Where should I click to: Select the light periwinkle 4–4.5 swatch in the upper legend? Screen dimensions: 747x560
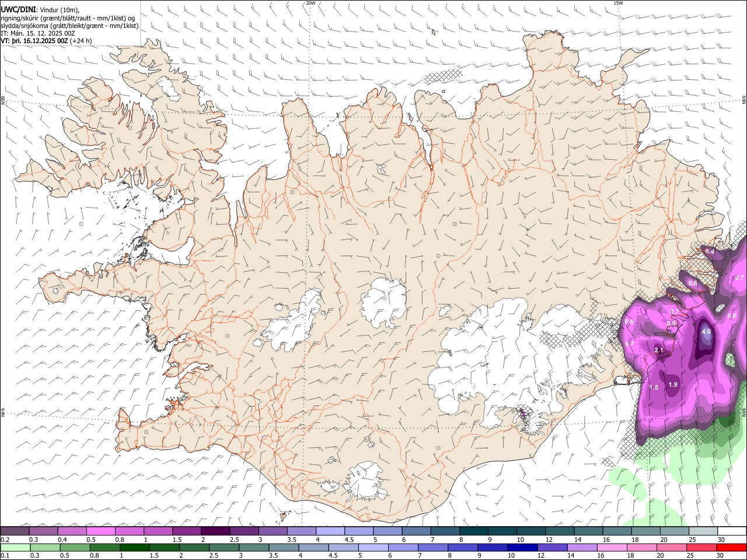click(330, 531)
